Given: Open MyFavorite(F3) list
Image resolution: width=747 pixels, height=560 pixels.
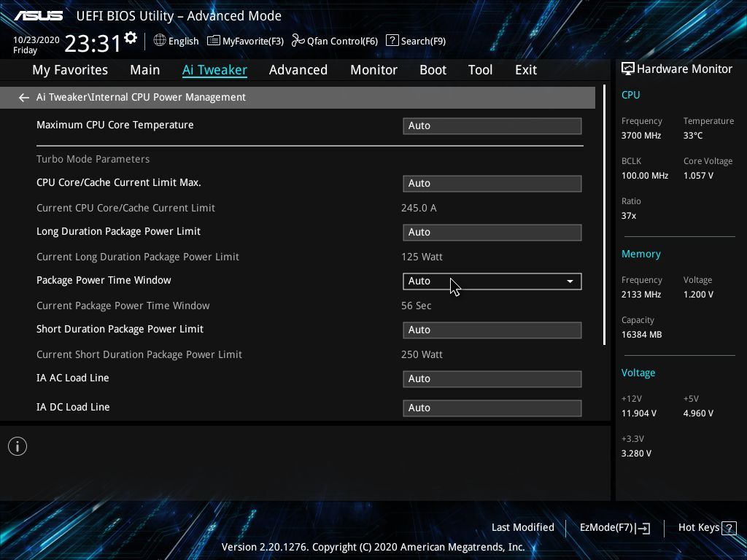Looking at the screenshot, I should 245,41.
